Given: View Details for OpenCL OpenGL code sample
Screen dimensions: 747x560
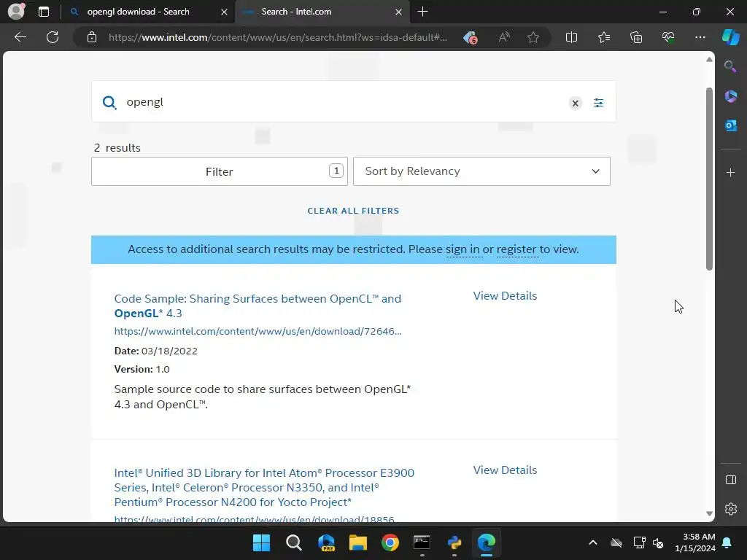Looking at the screenshot, I should click(505, 296).
